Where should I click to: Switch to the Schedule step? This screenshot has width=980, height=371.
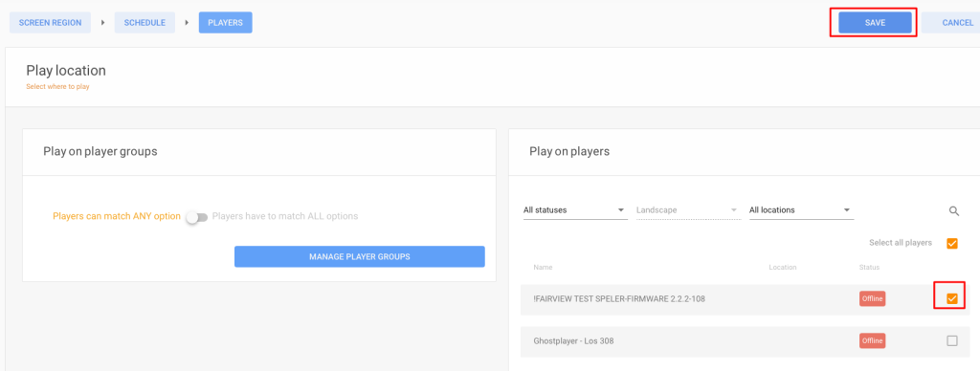pyautogui.click(x=145, y=23)
